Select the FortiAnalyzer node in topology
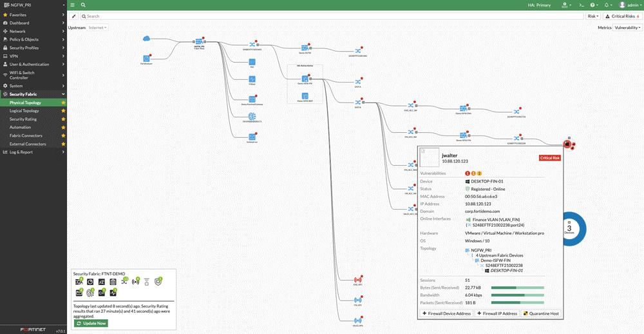Screen dimensions: 644x334 point(147,59)
